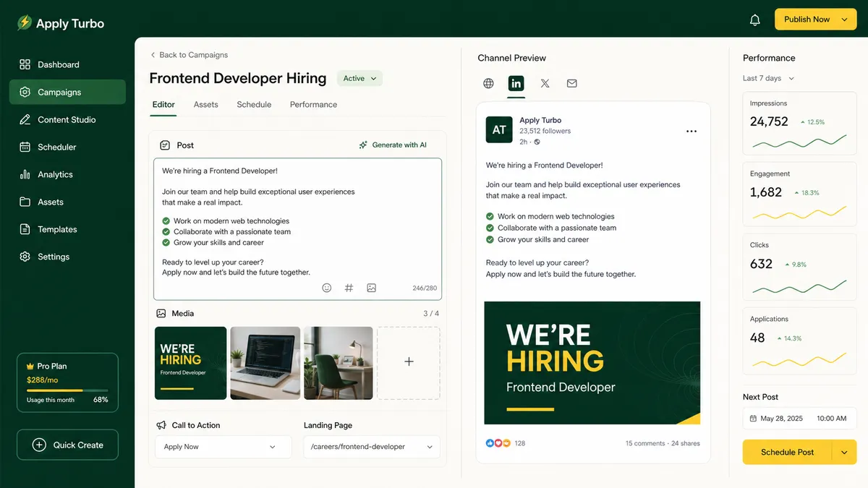
Task: Switch to the Editor tab
Action: 163,105
